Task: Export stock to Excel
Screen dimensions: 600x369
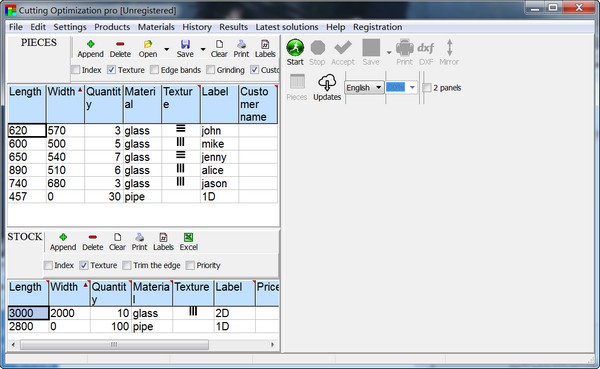Action: pos(189,242)
